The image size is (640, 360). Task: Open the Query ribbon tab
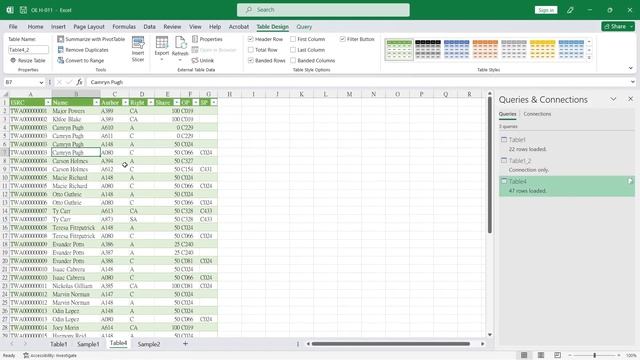click(304, 27)
